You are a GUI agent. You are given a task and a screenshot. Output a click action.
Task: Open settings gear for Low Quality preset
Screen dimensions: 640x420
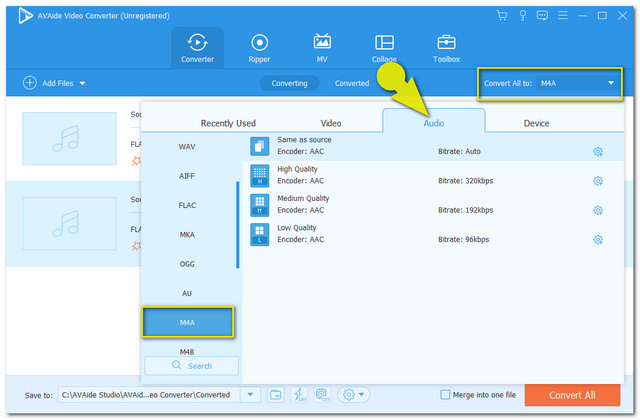[598, 240]
